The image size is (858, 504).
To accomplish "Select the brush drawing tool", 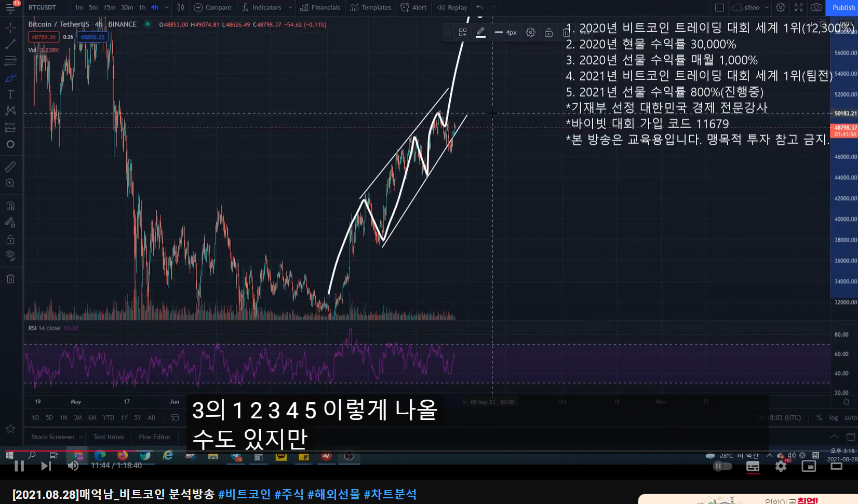I will [10, 78].
